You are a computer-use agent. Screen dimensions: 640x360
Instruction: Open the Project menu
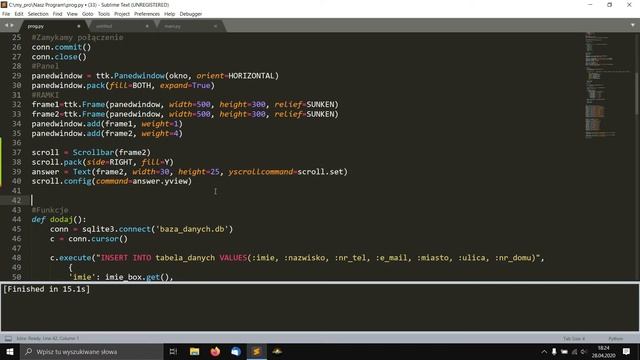click(122, 14)
